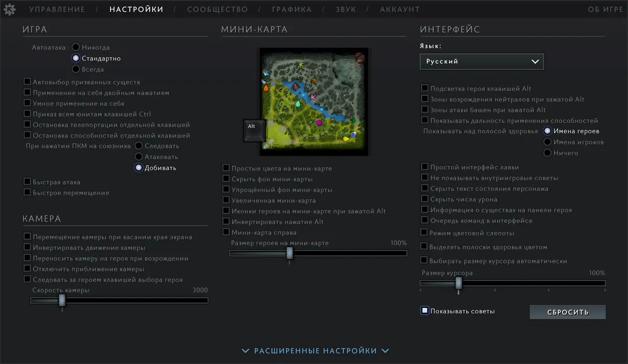Expand Расширенные настройки section
This screenshot has width=628, height=364.
coord(316,351)
